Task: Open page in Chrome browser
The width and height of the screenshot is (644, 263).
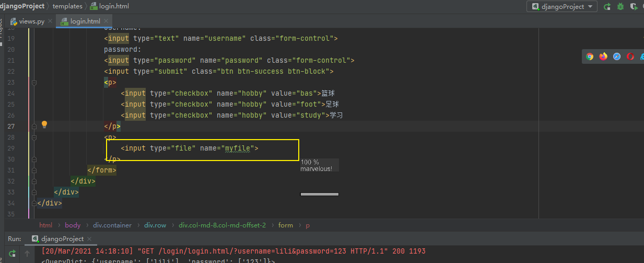Action: tap(590, 56)
